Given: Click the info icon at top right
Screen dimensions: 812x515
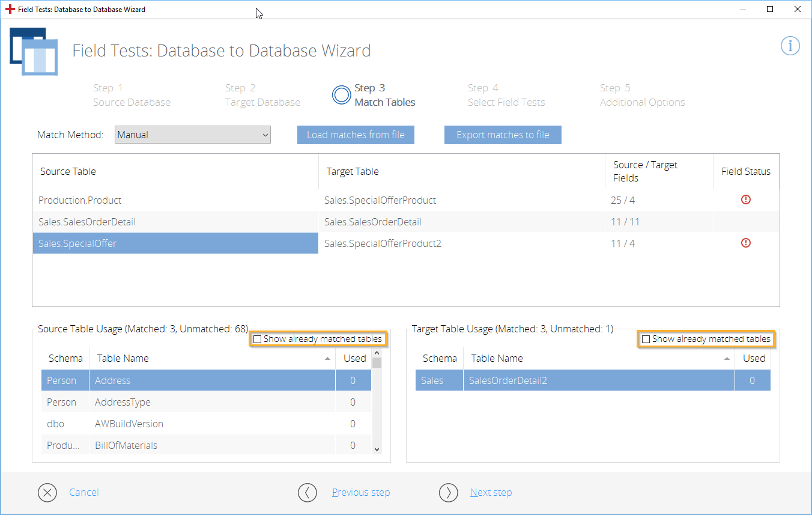Looking at the screenshot, I should 790,46.
